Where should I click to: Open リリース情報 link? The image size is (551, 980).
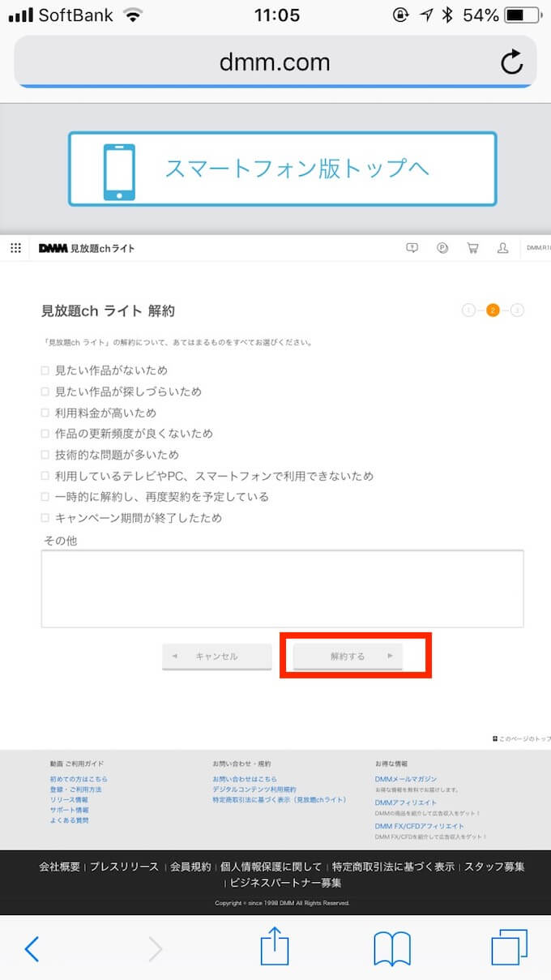point(69,800)
